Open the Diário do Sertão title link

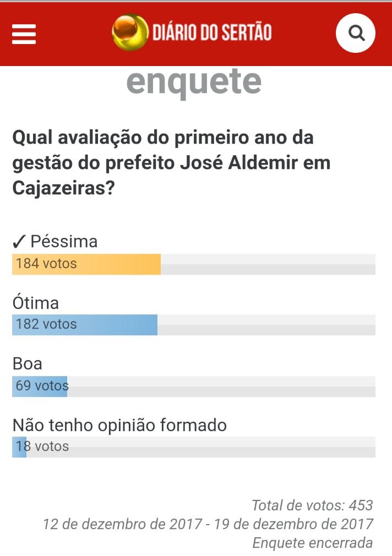[212, 33]
